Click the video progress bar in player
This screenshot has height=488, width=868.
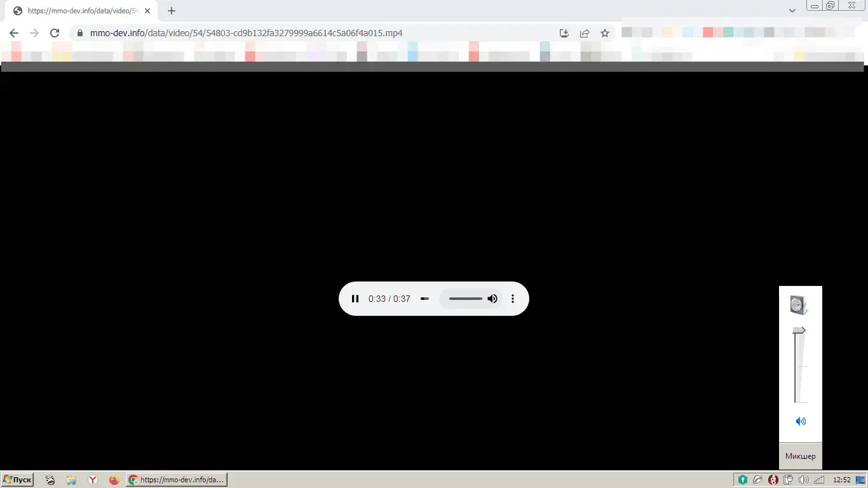pos(425,299)
